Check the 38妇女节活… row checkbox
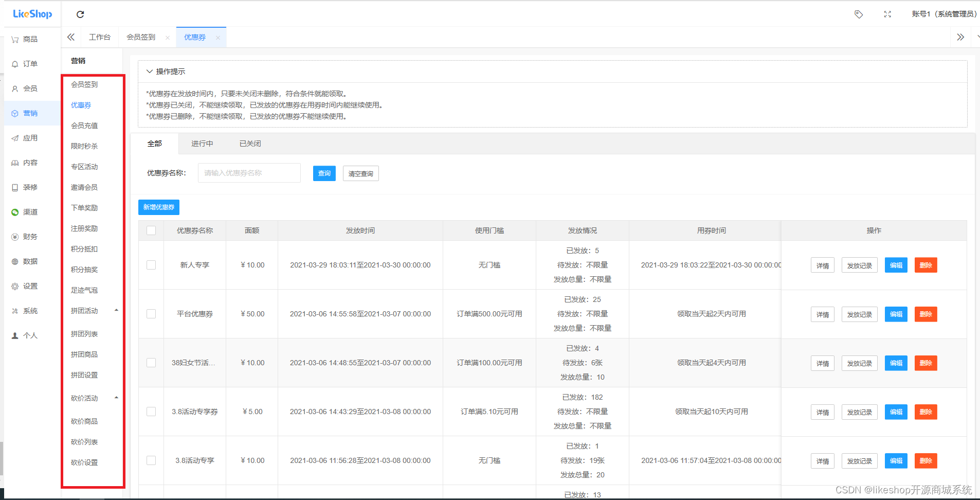The image size is (980, 500). pos(151,363)
